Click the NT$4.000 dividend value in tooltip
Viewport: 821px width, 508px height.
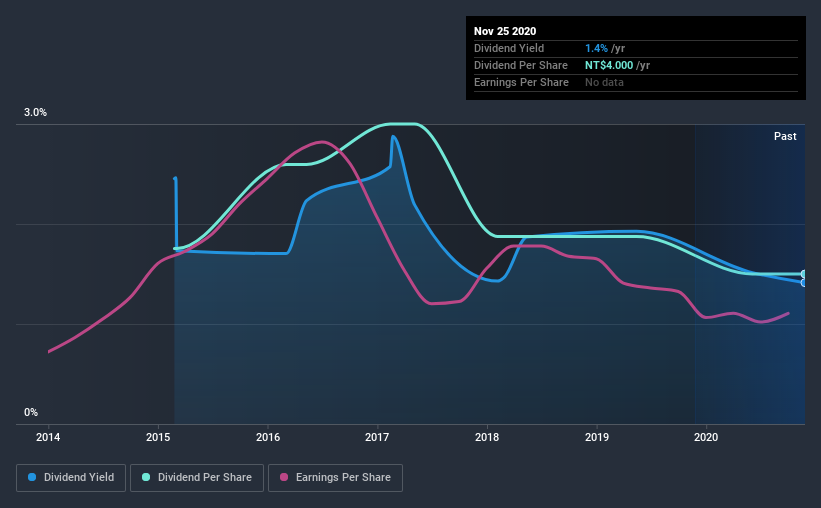609,65
